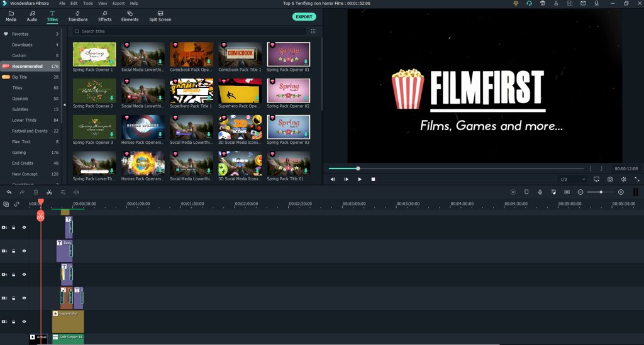Open the Tools menu

pyautogui.click(x=88, y=3)
